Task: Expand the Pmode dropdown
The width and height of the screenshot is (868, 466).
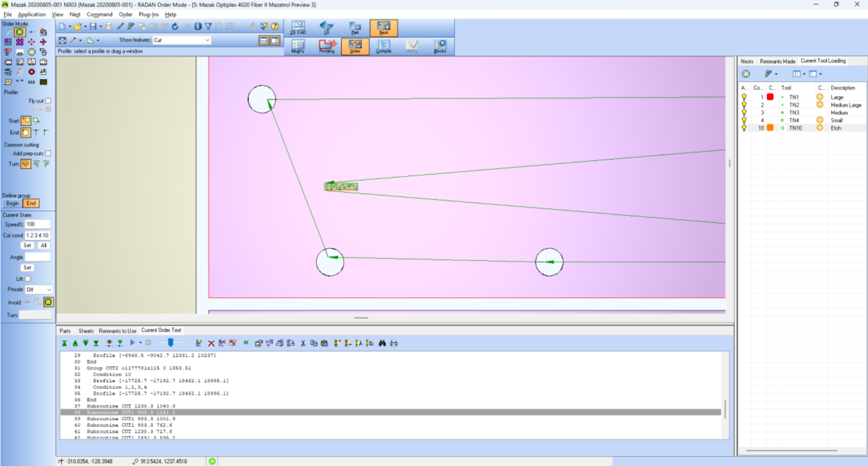Action: click(x=49, y=289)
